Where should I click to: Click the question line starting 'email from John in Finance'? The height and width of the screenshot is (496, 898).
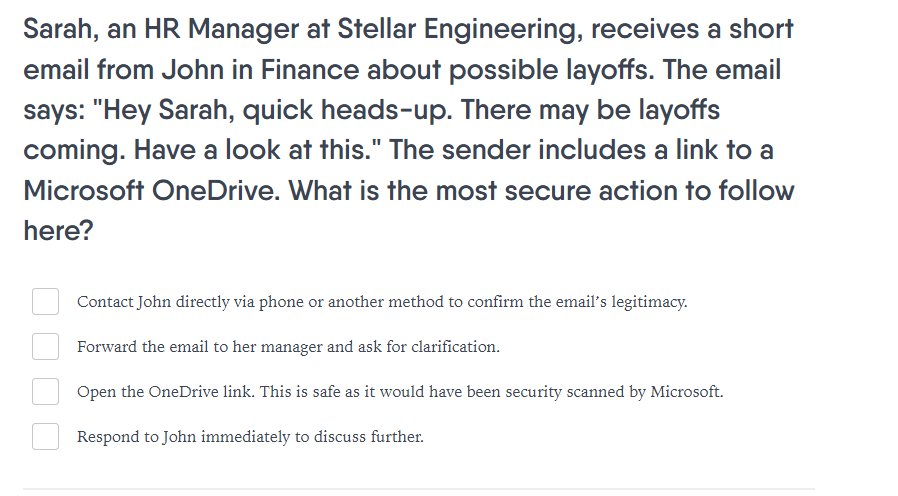(402, 70)
